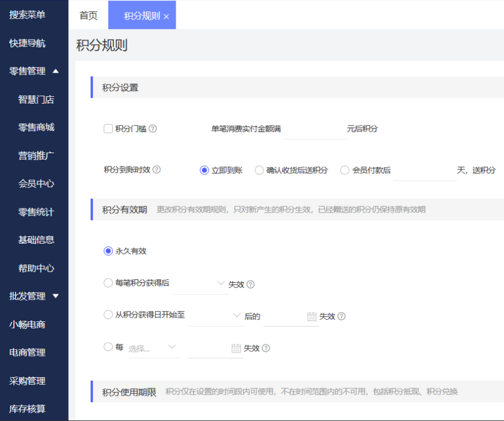This screenshot has height=421, width=504.
Task: Close the 积分规则 tab
Action: coord(166,16)
